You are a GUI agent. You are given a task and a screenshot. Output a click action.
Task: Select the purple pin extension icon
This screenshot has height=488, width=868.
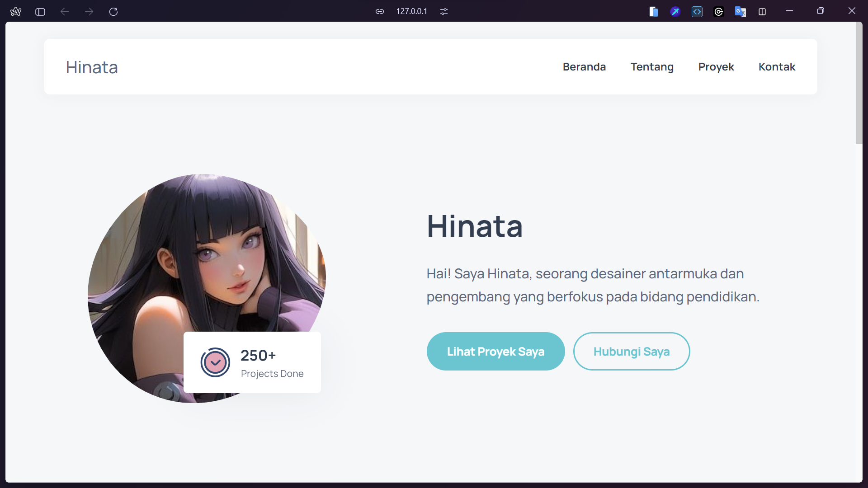(x=675, y=12)
